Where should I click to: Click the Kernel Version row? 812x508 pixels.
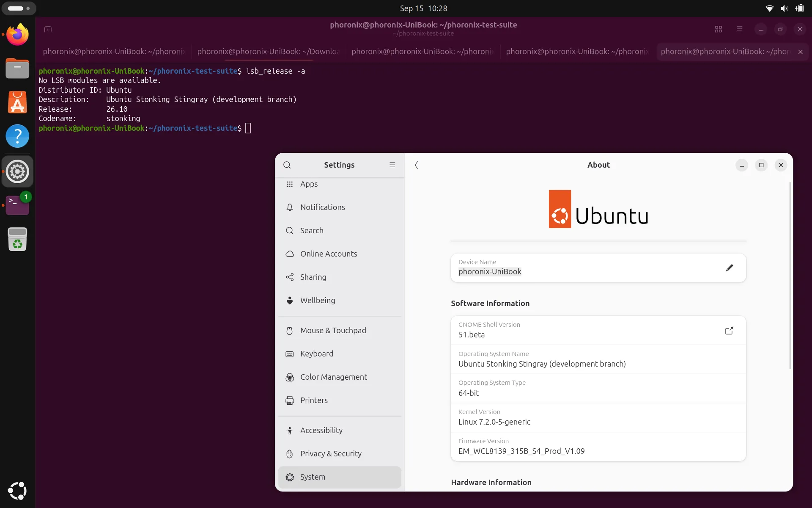[x=598, y=417]
